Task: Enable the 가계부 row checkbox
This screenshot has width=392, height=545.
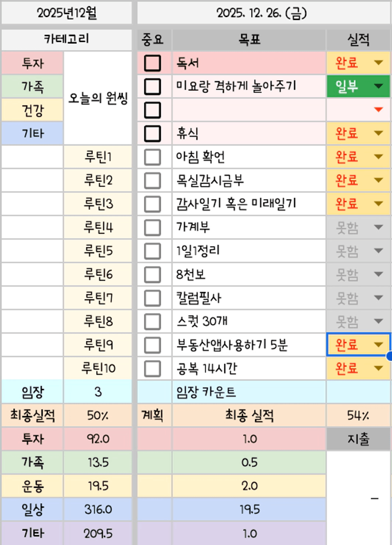Action: 152,228
